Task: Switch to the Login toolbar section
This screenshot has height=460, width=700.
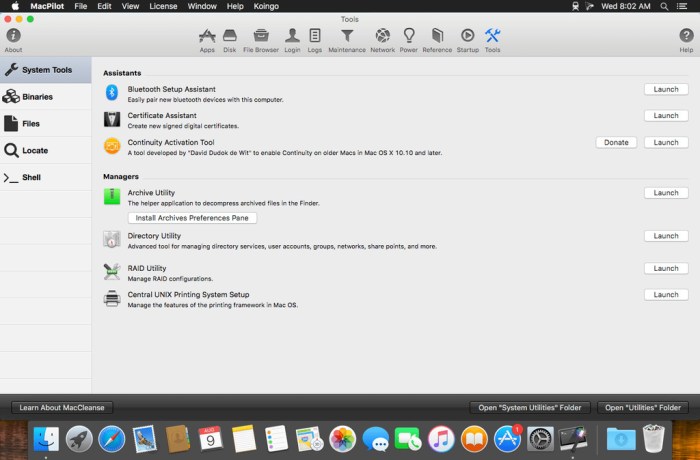Action: pyautogui.click(x=292, y=38)
